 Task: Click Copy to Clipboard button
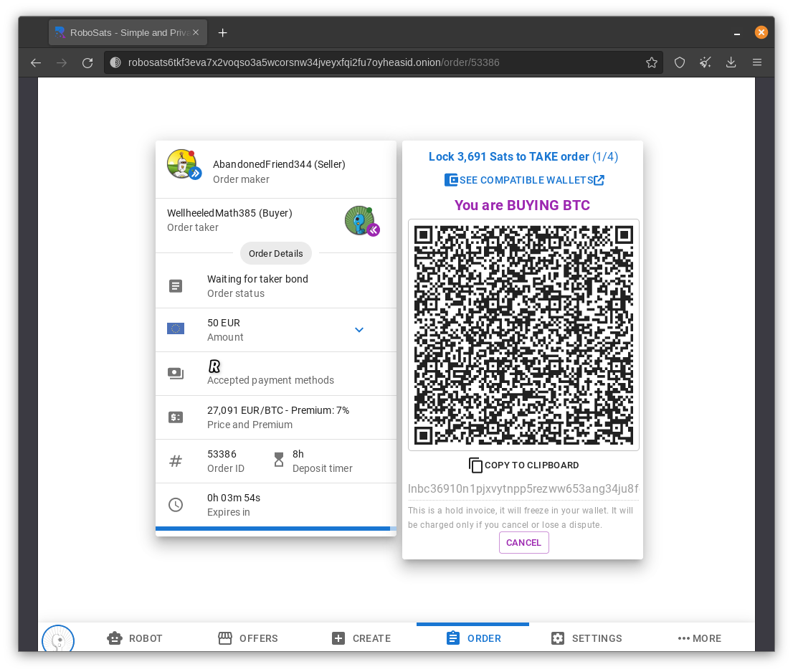[523, 465]
